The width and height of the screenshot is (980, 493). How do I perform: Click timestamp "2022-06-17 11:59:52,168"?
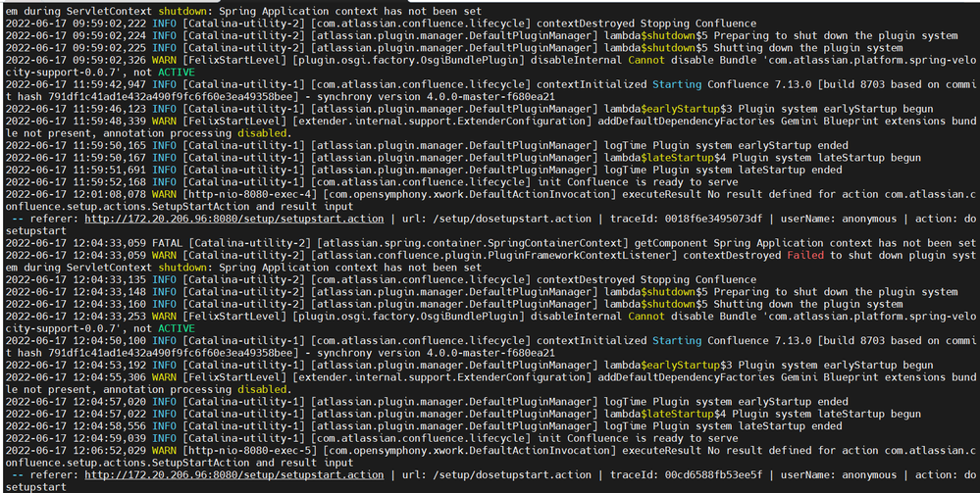(76, 182)
